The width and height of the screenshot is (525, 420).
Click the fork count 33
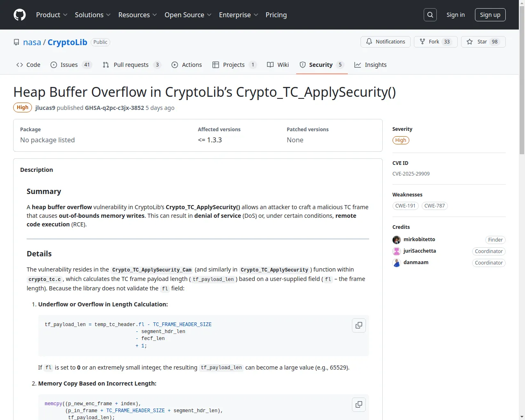point(447,42)
